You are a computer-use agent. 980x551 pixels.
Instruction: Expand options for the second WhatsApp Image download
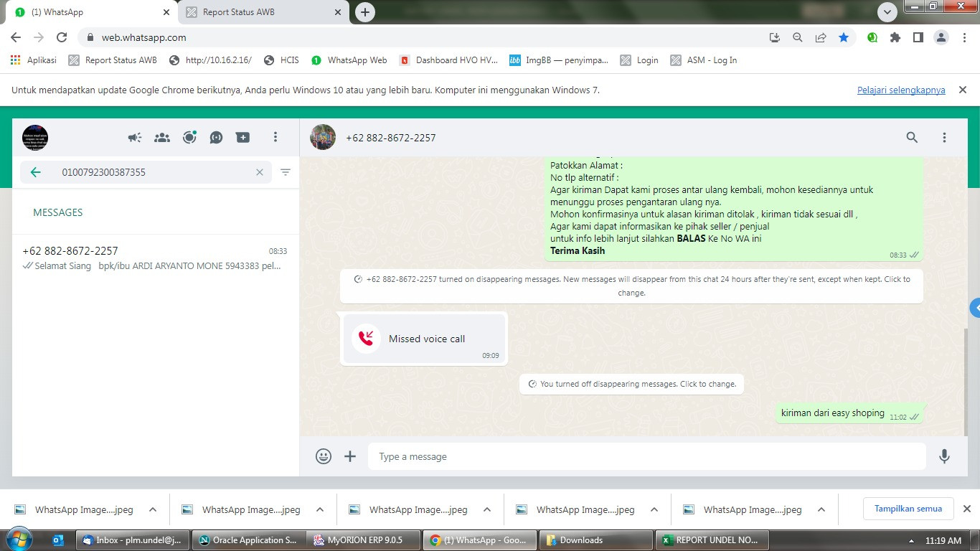[320, 509]
